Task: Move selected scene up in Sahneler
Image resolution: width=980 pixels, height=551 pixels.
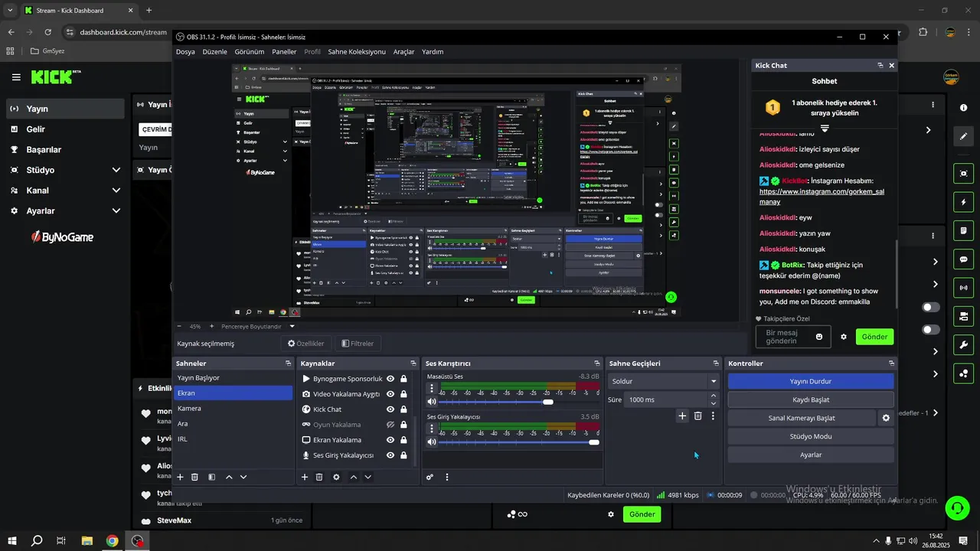Action: tap(229, 477)
